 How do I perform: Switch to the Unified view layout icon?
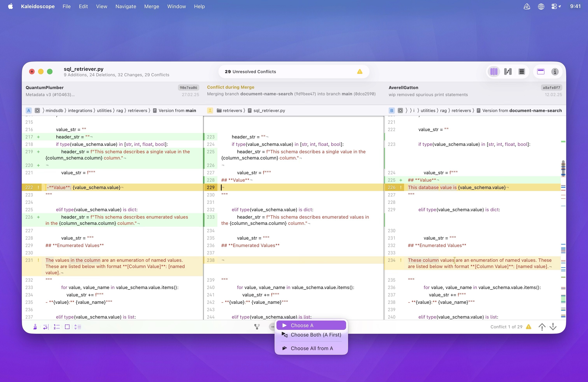(x=521, y=72)
